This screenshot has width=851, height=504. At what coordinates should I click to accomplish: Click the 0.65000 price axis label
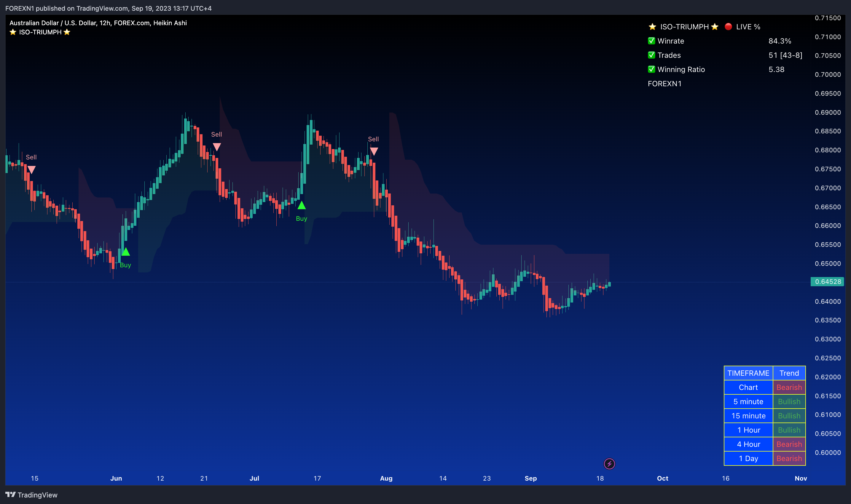coord(828,263)
